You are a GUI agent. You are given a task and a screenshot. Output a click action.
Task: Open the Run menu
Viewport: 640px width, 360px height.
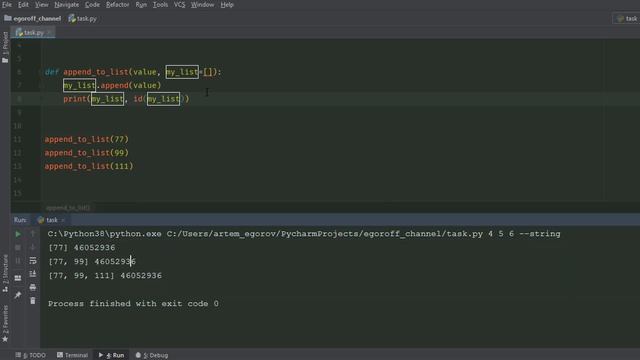pyautogui.click(x=141, y=5)
